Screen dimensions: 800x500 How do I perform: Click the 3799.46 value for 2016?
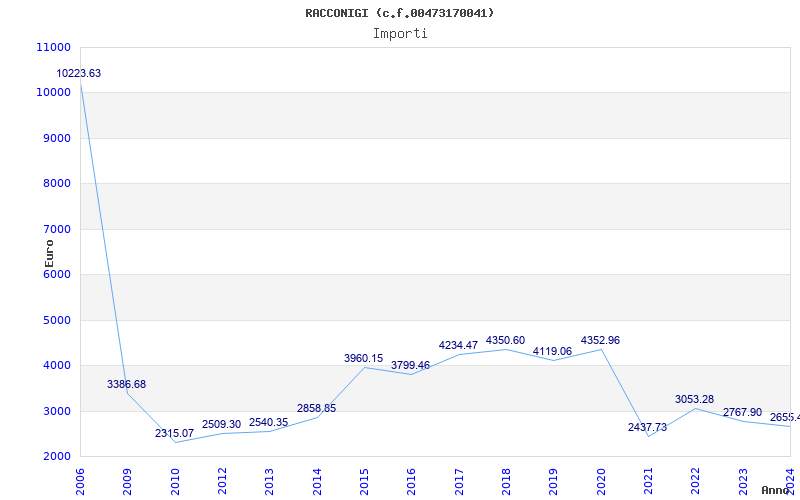tap(411, 365)
